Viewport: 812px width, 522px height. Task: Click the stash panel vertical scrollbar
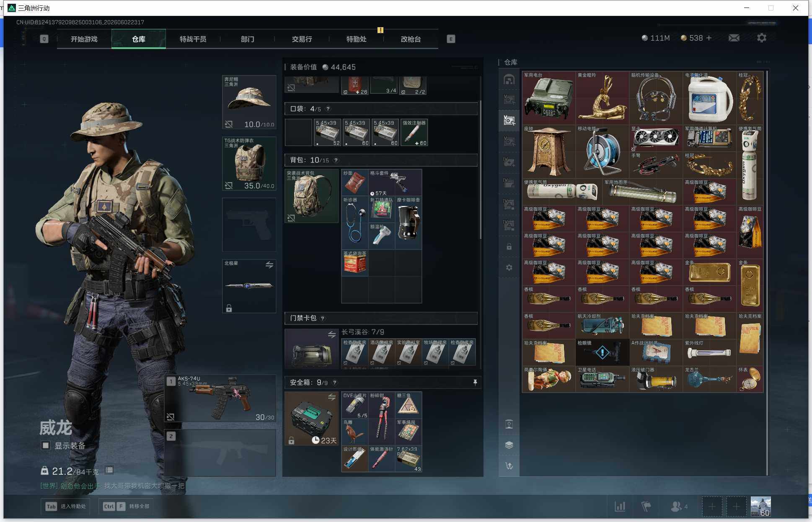point(767,272)
